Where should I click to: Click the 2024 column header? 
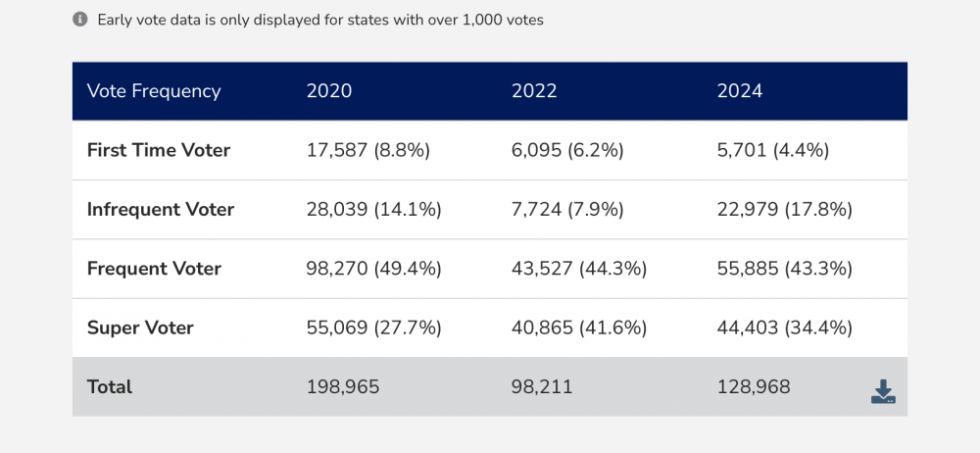tap(740, 91)
